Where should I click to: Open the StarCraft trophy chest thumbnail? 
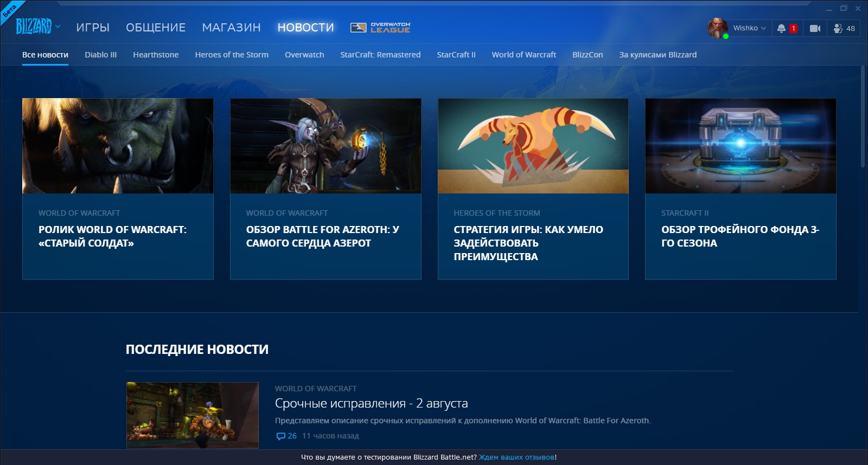(741, 146)
